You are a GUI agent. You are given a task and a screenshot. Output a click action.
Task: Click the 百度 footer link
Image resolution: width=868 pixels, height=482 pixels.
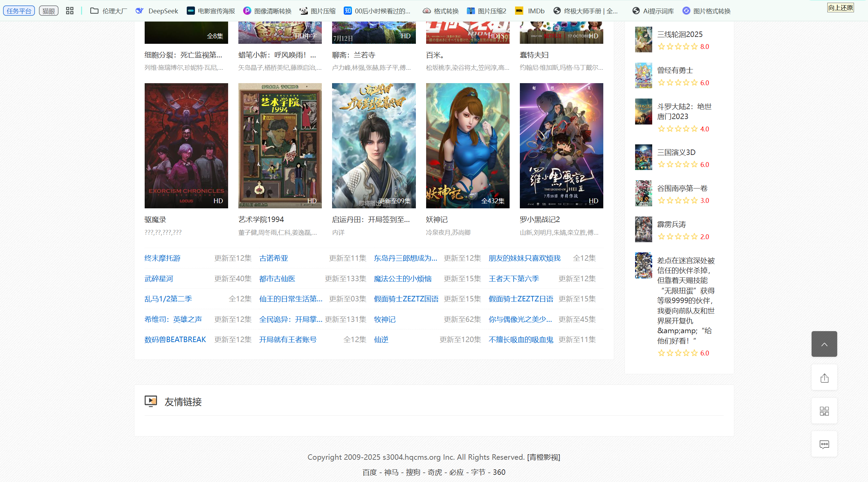pos(369,472)
